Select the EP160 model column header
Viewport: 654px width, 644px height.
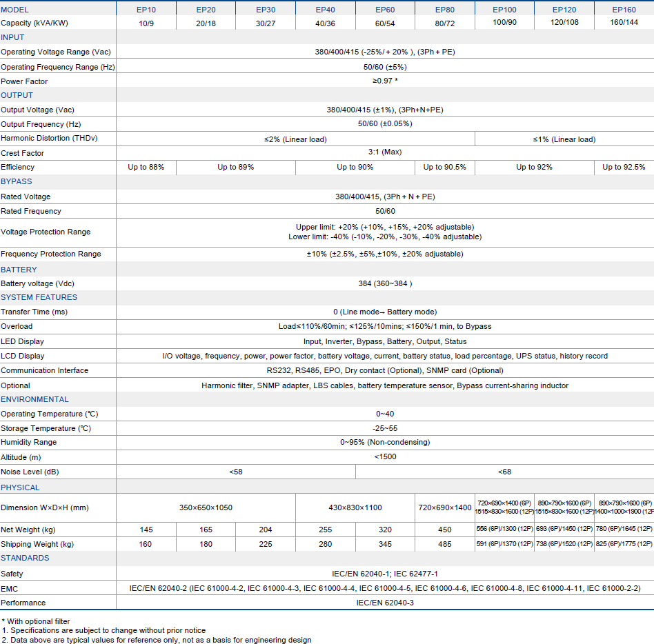coord(624,10)
